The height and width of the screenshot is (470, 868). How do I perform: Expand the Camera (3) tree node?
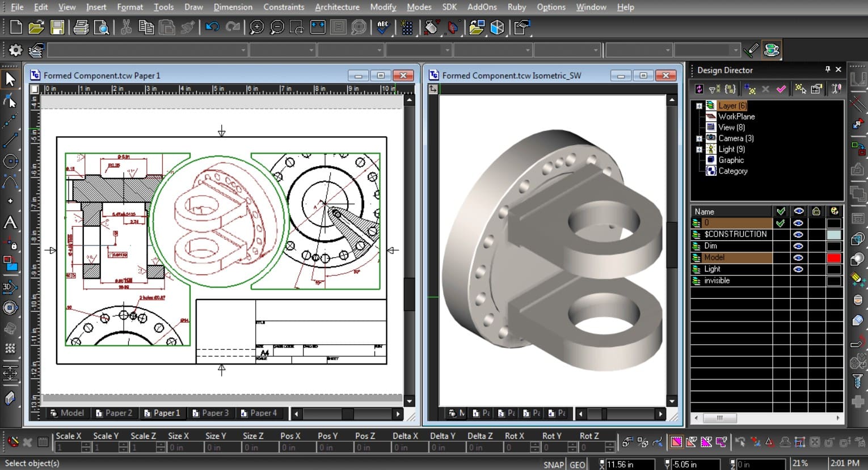tap(699, 138)
